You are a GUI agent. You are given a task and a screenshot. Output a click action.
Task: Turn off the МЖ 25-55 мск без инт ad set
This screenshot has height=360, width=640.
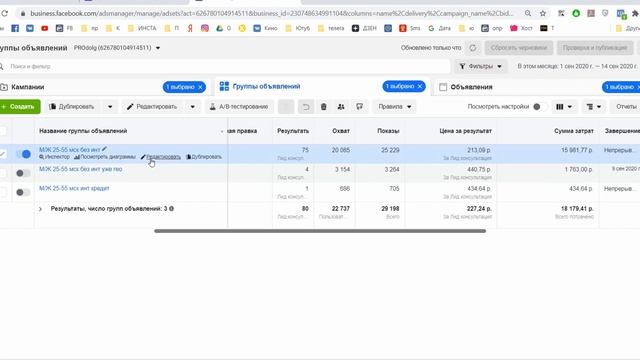(23, 154)
